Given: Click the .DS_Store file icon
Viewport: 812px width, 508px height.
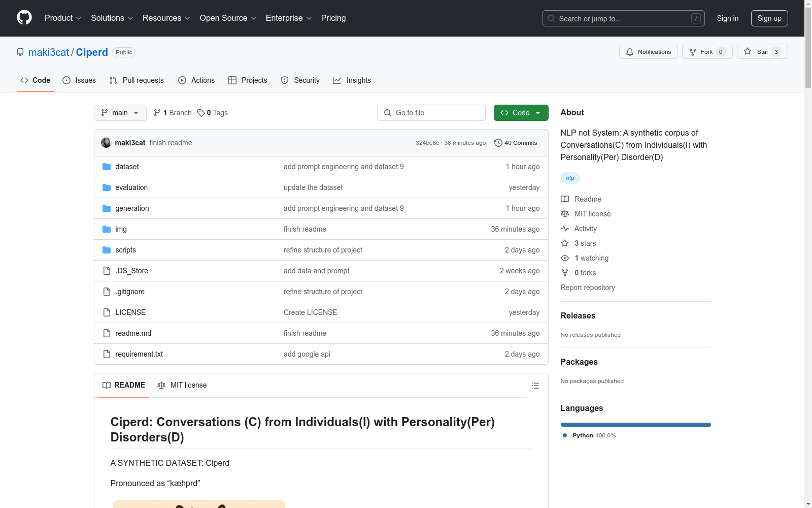Looking at the screenshot, I should [x=107, y=271].
